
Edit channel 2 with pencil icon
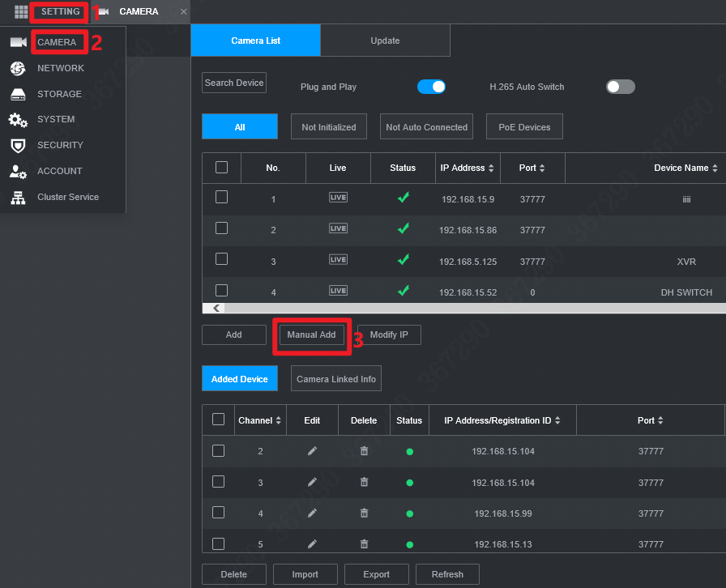[x=312, y=451]
